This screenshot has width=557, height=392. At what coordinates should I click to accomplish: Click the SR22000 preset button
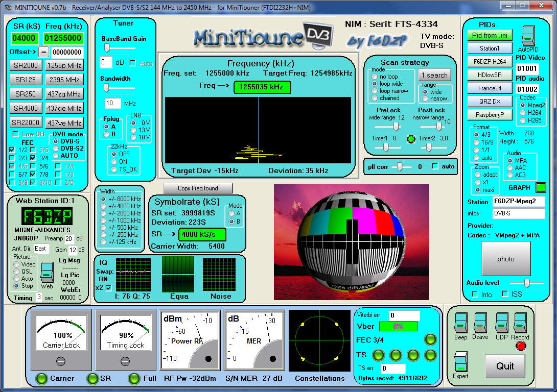pos(26,122)
